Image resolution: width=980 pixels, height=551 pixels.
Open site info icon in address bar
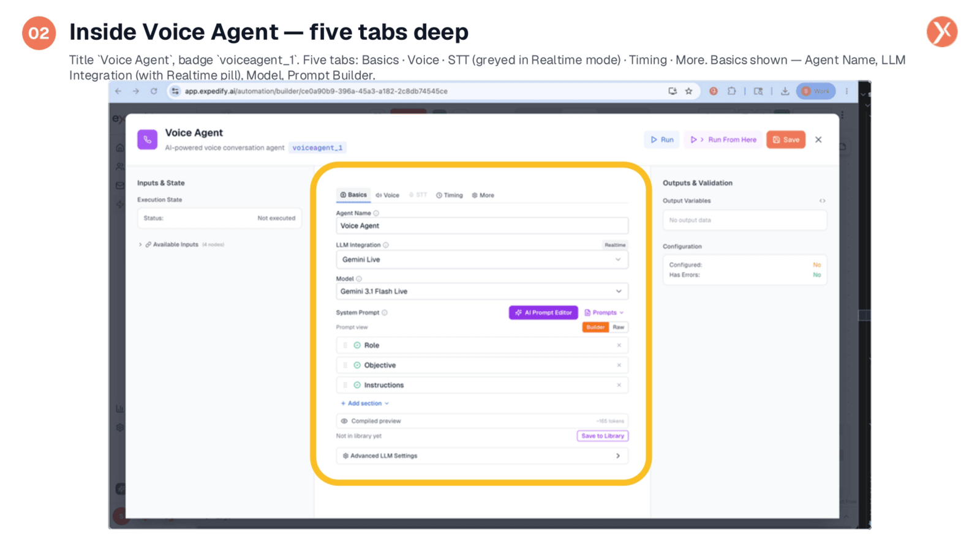tap(175, 91)
